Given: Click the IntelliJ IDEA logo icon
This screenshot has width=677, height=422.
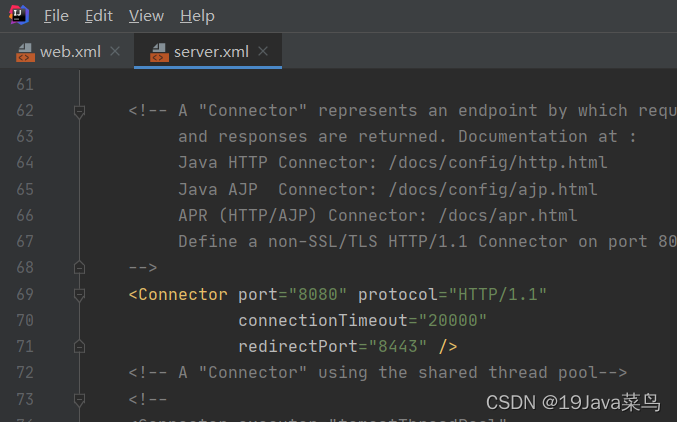Looking at the screenshot, I should [19, 15].
